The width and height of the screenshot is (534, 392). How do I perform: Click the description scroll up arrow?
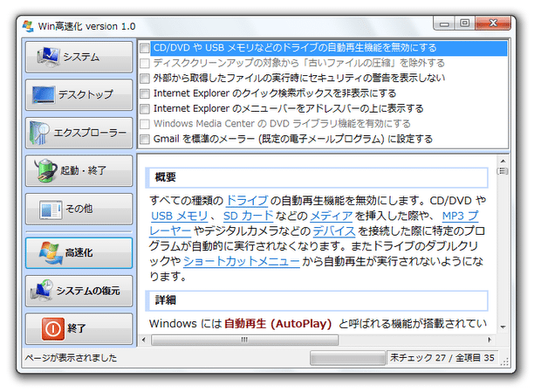tap(503, 161)
